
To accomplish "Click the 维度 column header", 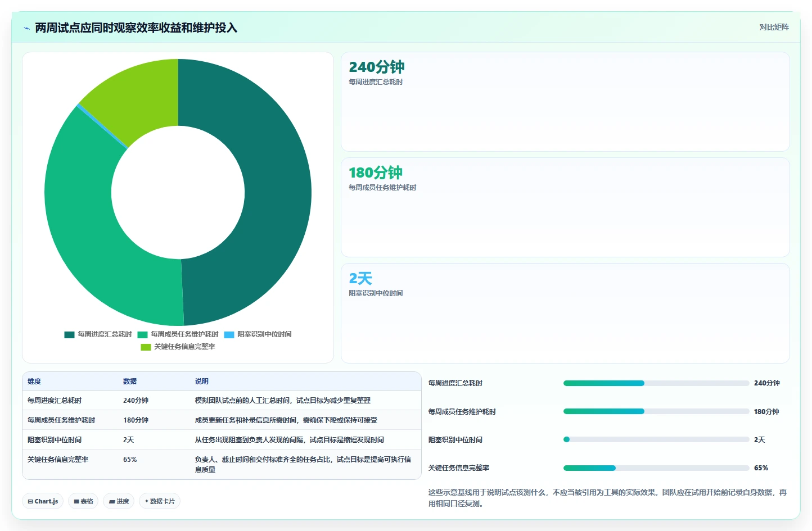I will point(34,382).
